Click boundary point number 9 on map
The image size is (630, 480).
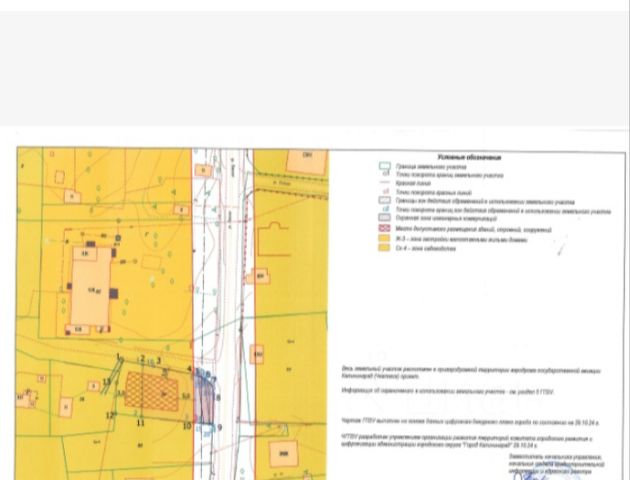coord(219,428)
